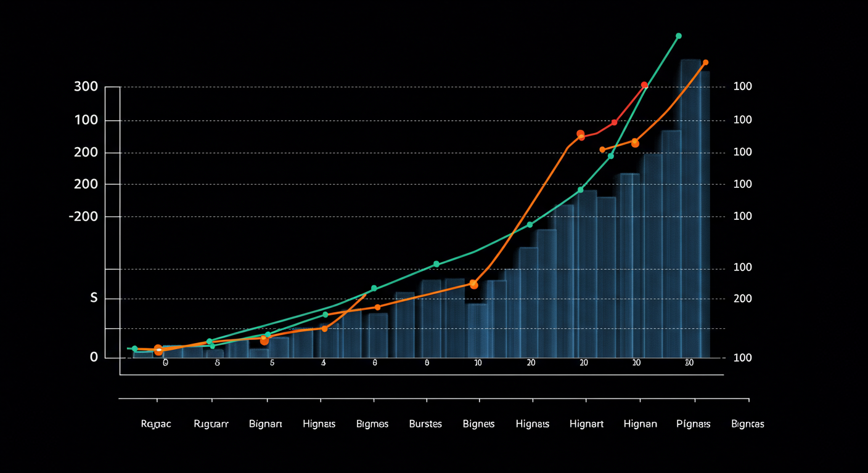The width and height of the screenshot is (868, 473).
Task: Select the 'Bigmes' category label
Action: pos(372,424)
